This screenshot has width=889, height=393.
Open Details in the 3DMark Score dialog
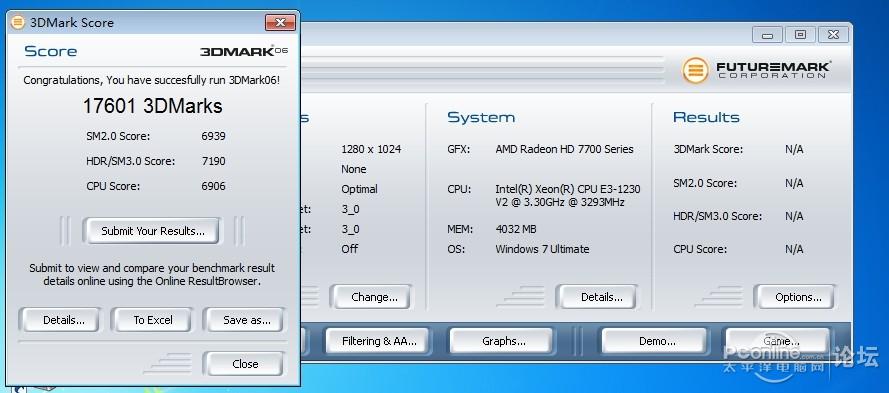pyautogui.click(x=60, y=320)
